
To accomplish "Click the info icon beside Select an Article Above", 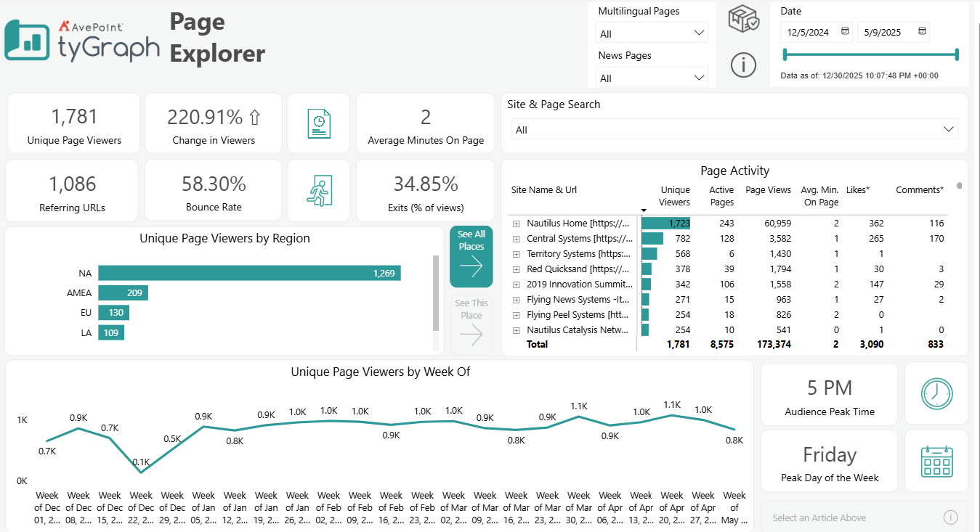I will click(951, 517).
